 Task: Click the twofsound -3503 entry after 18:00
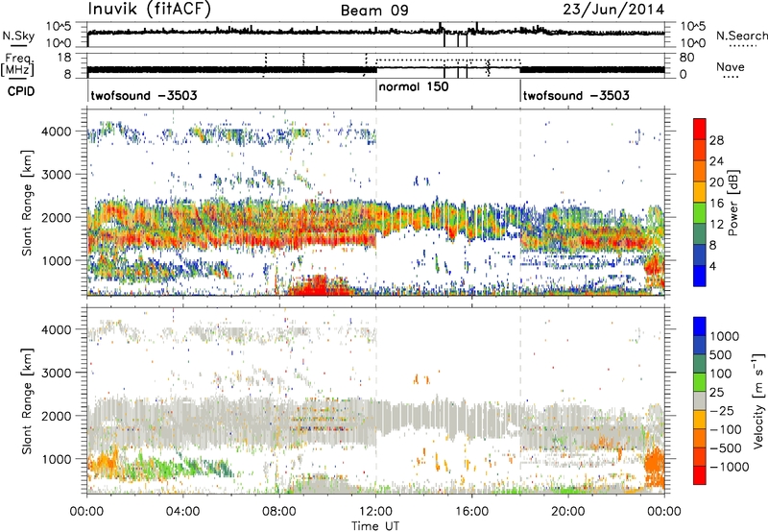point(576,95)
